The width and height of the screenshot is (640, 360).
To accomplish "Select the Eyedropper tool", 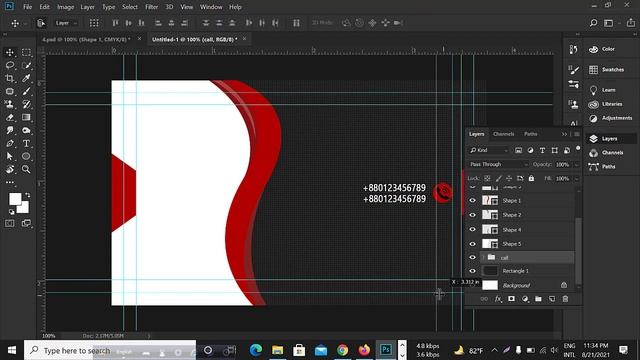I will (x=26, y=78).
